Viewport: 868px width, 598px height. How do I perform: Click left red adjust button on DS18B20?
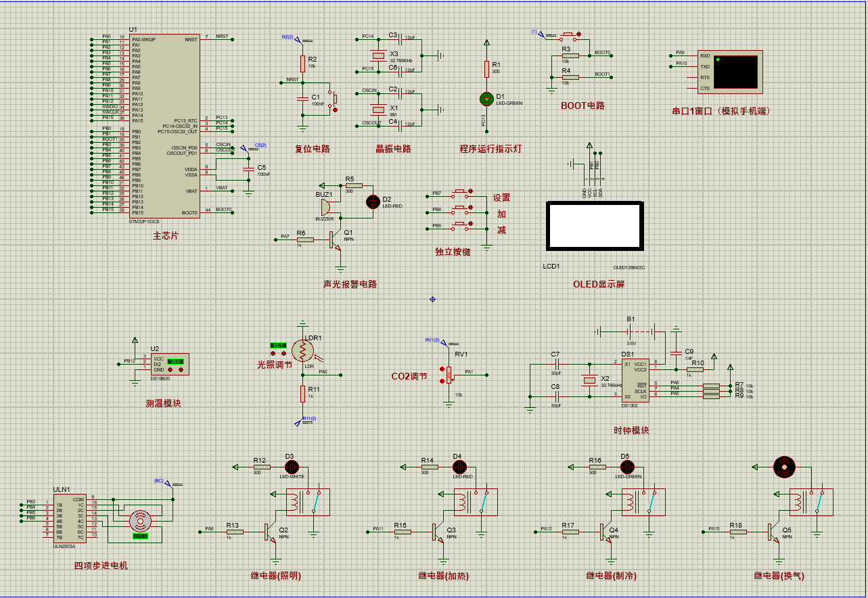pos(170,370)
